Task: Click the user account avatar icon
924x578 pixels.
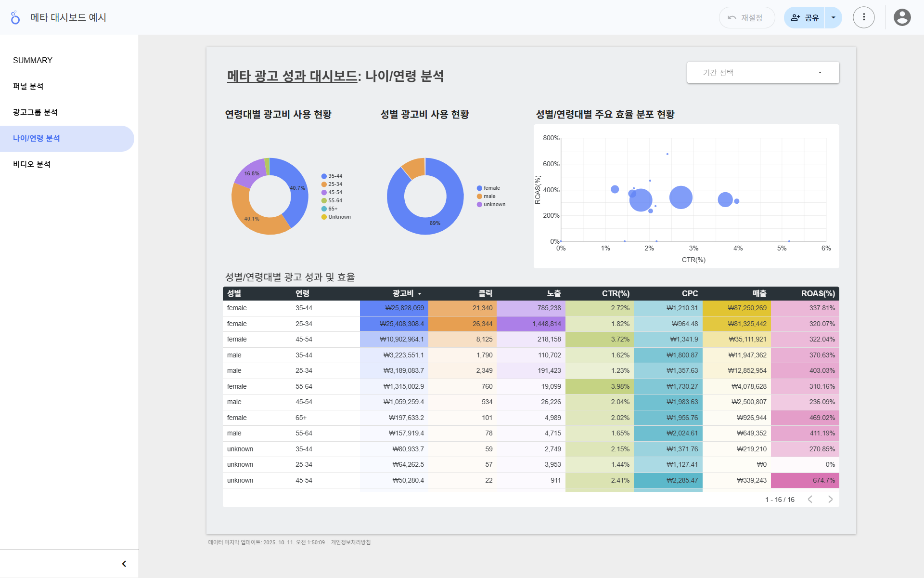Action: point(902,17)
